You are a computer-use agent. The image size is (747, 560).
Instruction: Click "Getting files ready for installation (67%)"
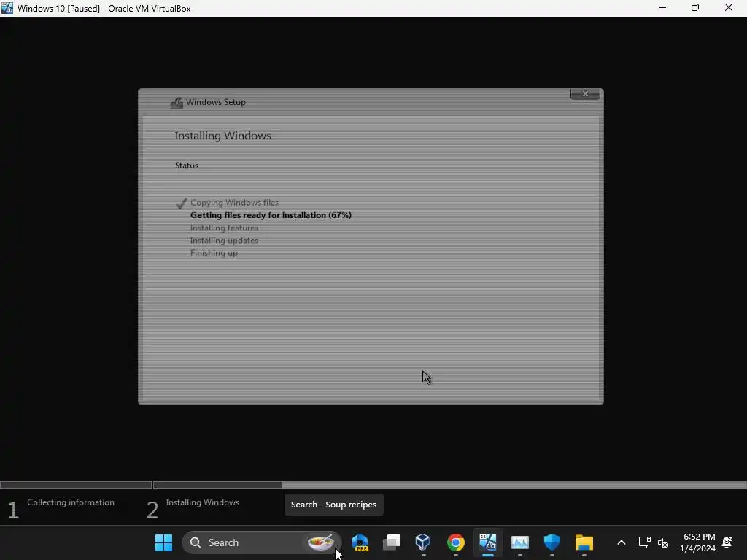271,215
